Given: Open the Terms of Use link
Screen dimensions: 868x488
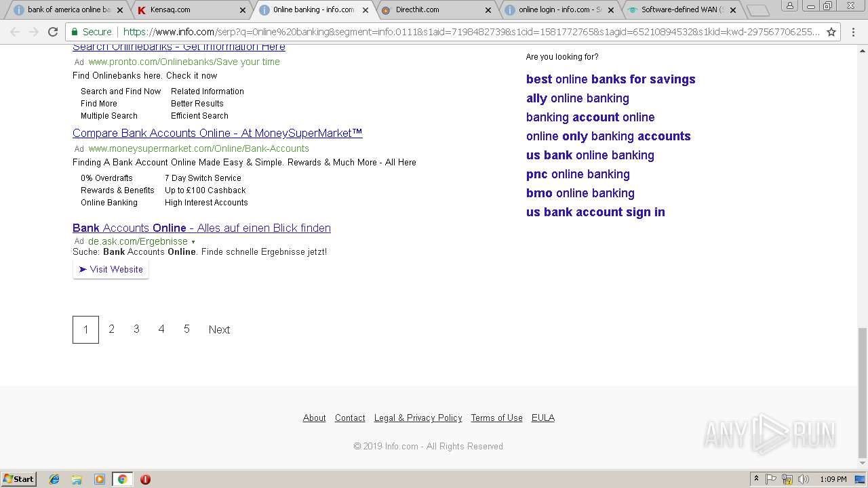Looking at the screenshot, I should click(496, 418).
